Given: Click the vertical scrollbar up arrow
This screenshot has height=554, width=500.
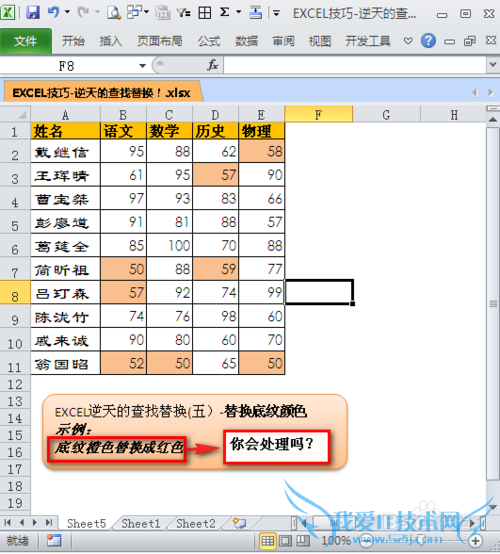Looking at the screenshot, I should point(493,119).
